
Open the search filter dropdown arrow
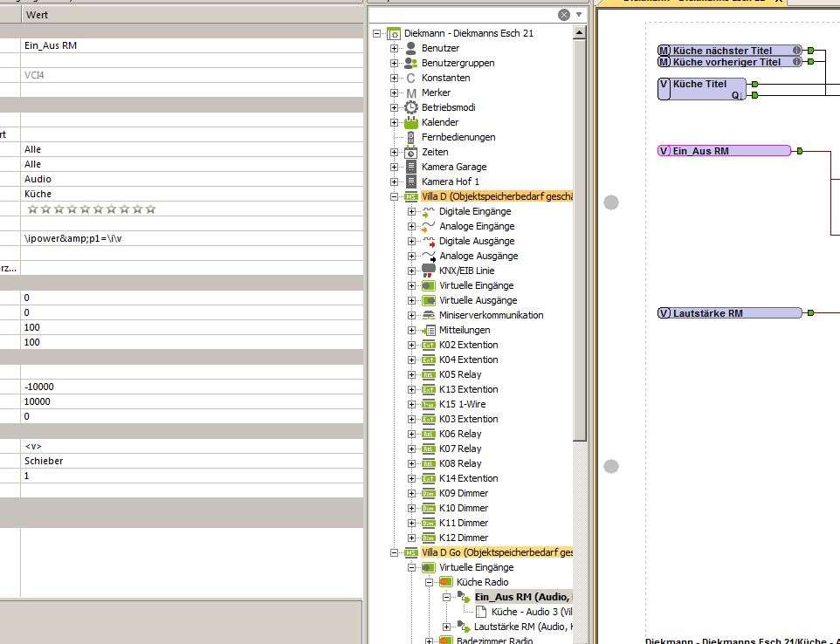tap(579, 15)
